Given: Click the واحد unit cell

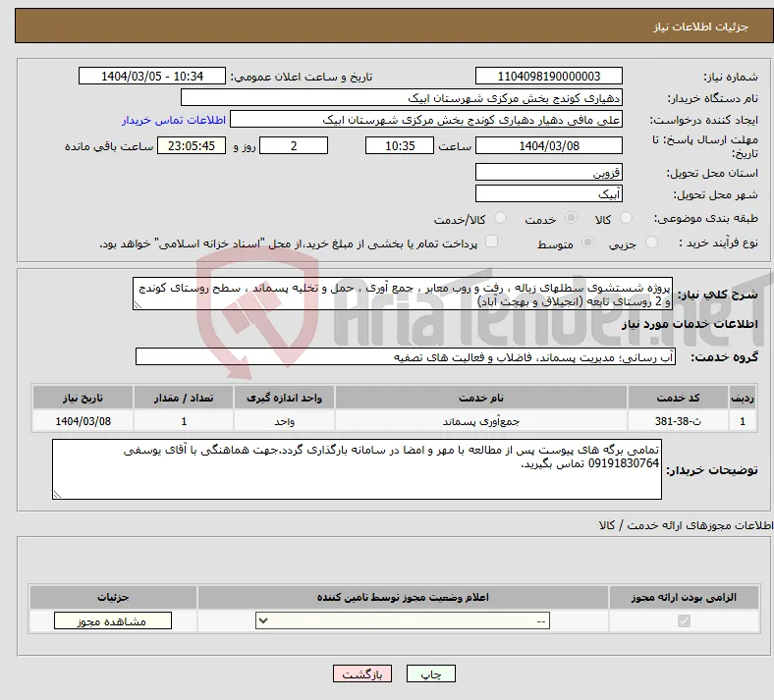Looking at the screenshot, I should (284, 421).
